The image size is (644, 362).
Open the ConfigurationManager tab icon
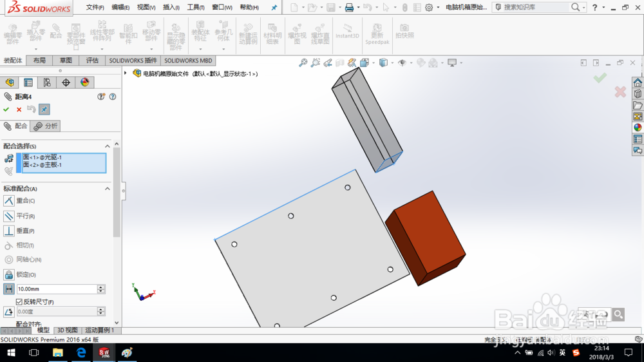click(47, 82)
